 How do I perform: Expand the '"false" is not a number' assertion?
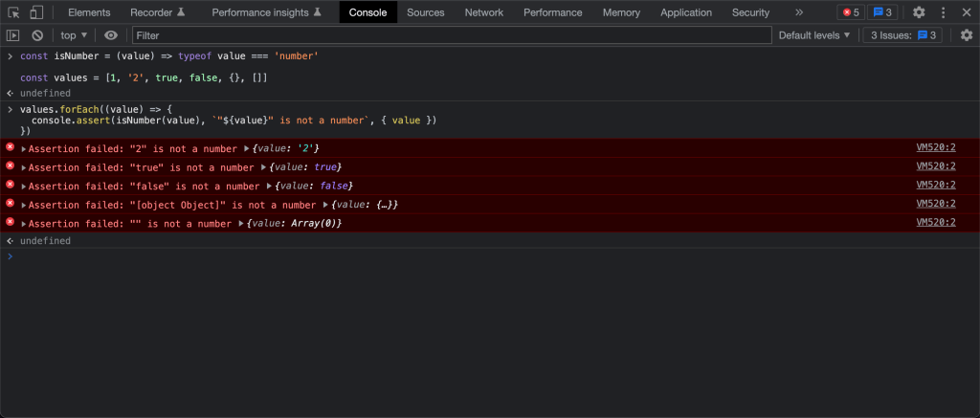[x=24, y=187]
